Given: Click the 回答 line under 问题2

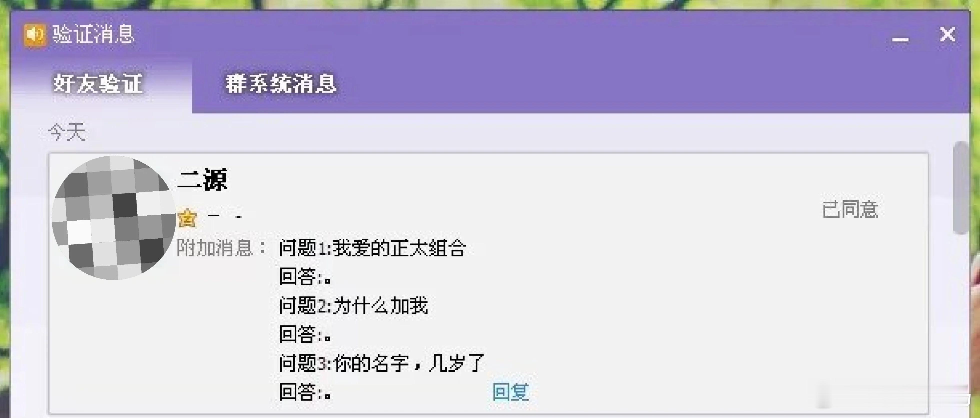Looking at the screenshot, I should pos(305,334).
